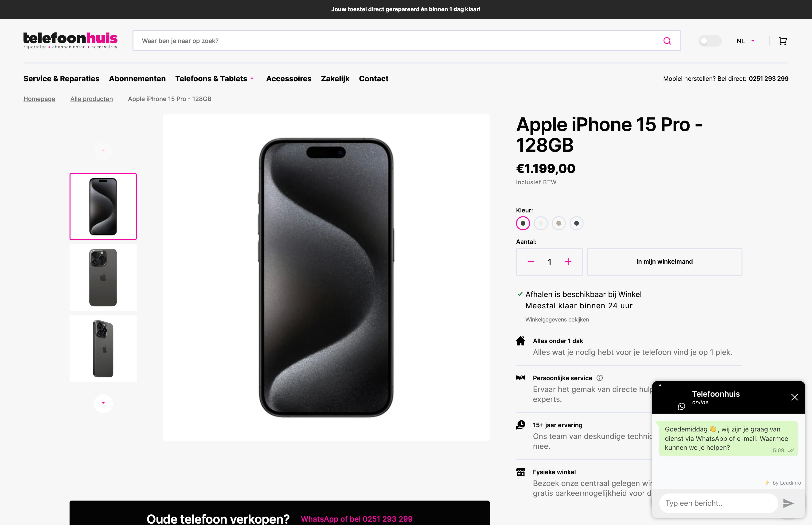The width and height of the screenshot is (812, 525).
Task: Click the down arrow below the image thumbnails
Action: (103, 403)
